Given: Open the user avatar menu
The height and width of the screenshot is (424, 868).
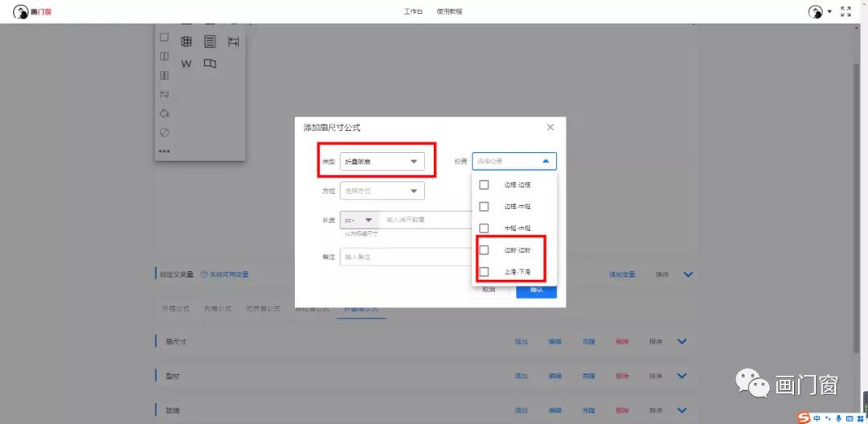Looking at the screenshot, I should click(x=818, y=11).
